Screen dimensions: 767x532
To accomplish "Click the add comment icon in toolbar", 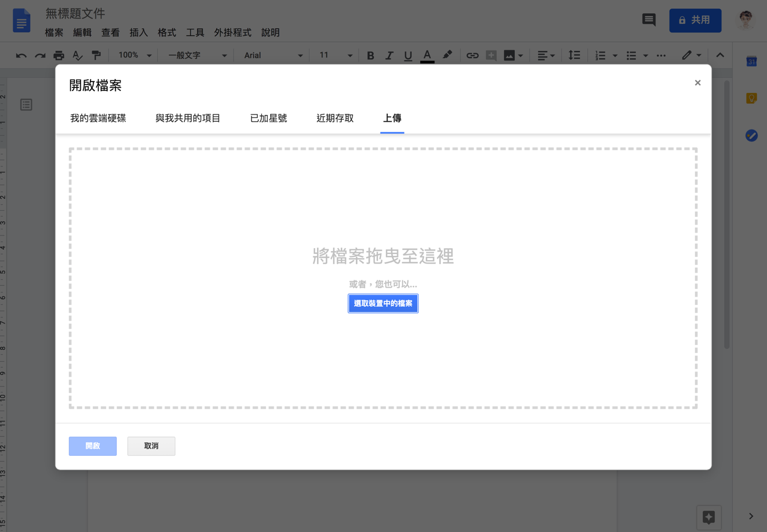I will pyautogui.click(x=491, y=55).
